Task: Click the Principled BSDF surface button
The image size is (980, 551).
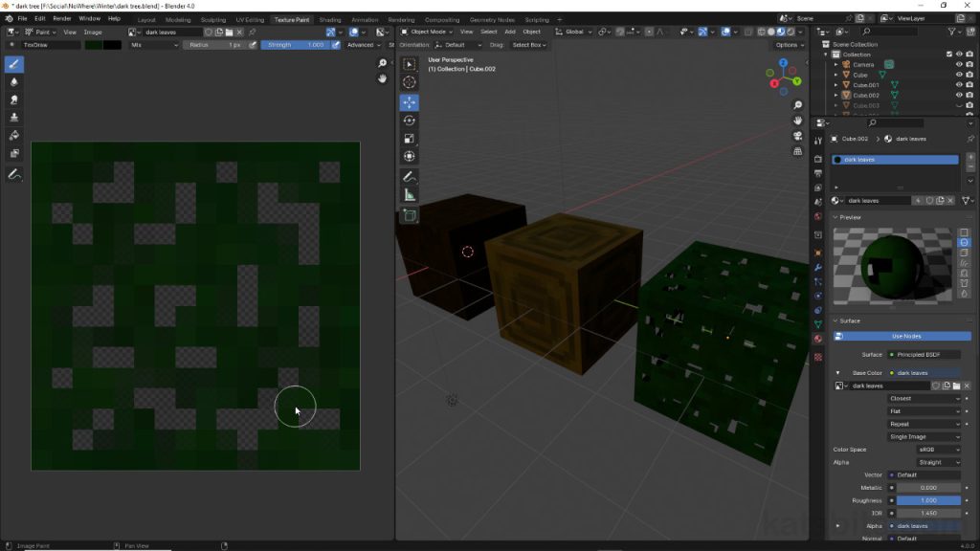Action: click(924, 354)
